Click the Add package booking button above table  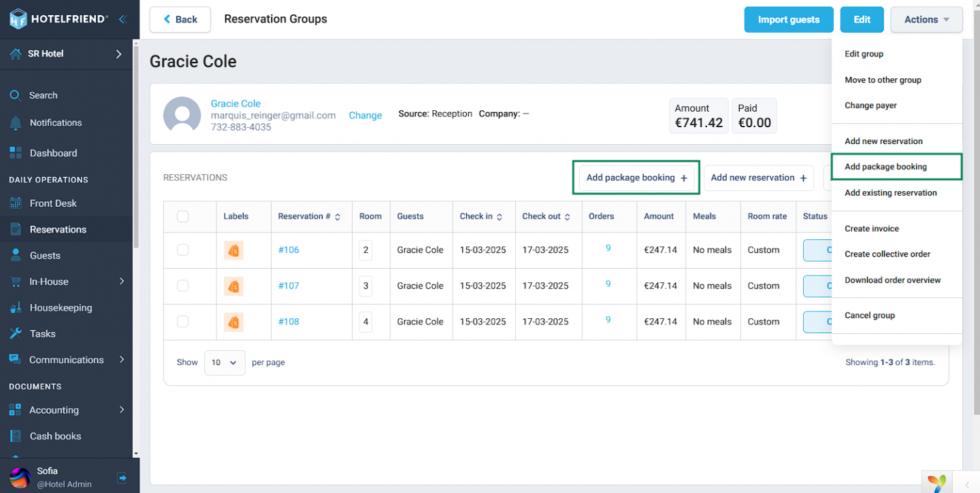click(636, 178)
